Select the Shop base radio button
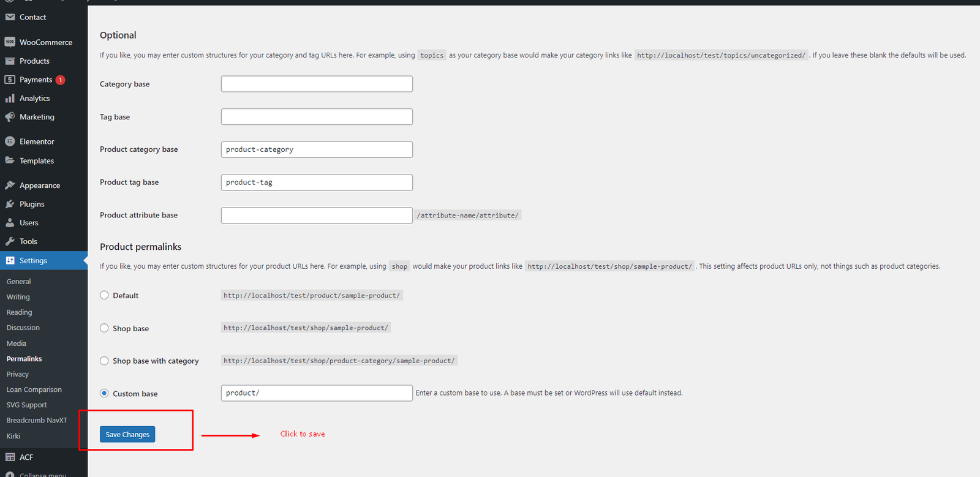980x477 pixels. click(104, 328)
